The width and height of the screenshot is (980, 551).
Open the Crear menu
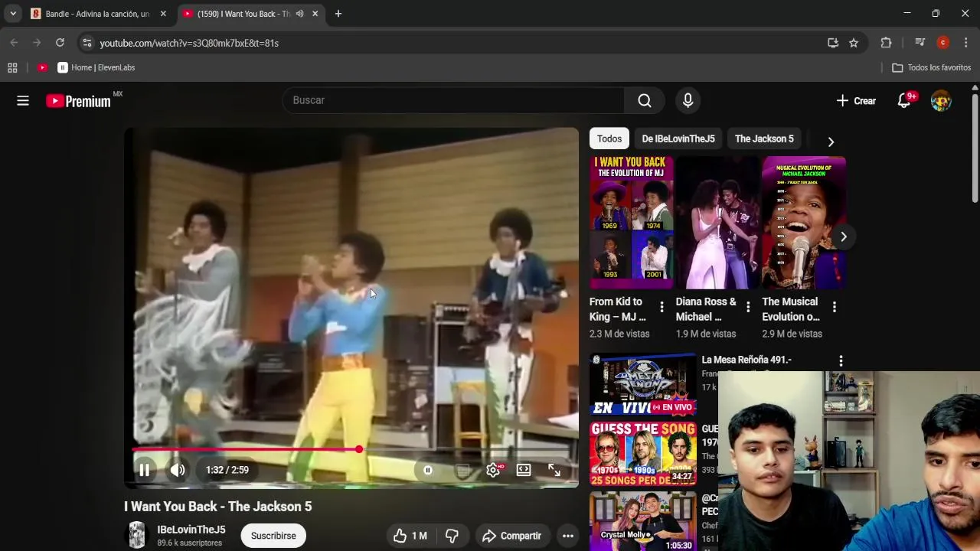pos(856,100)
